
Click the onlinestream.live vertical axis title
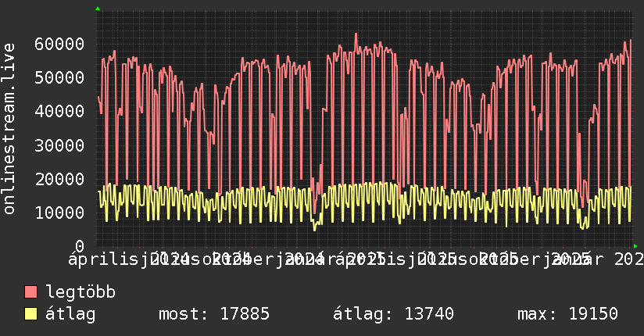point(9,129)
